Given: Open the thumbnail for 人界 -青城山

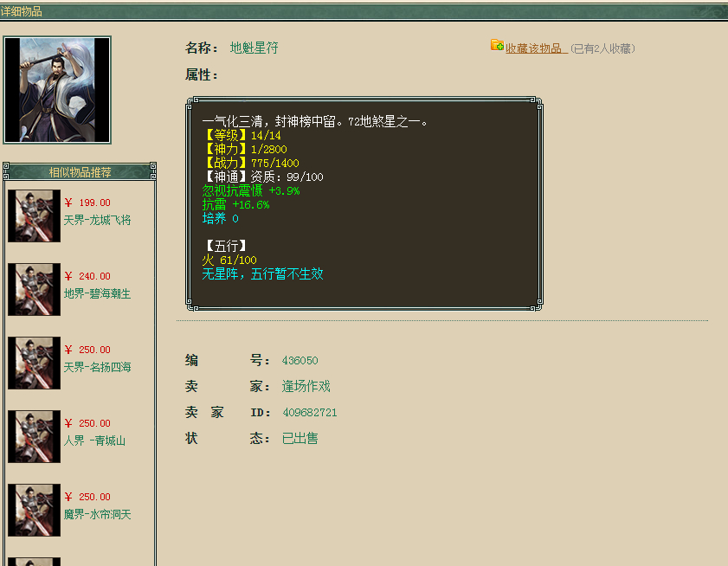Looking at the screenshot, I should pos(34,436).
